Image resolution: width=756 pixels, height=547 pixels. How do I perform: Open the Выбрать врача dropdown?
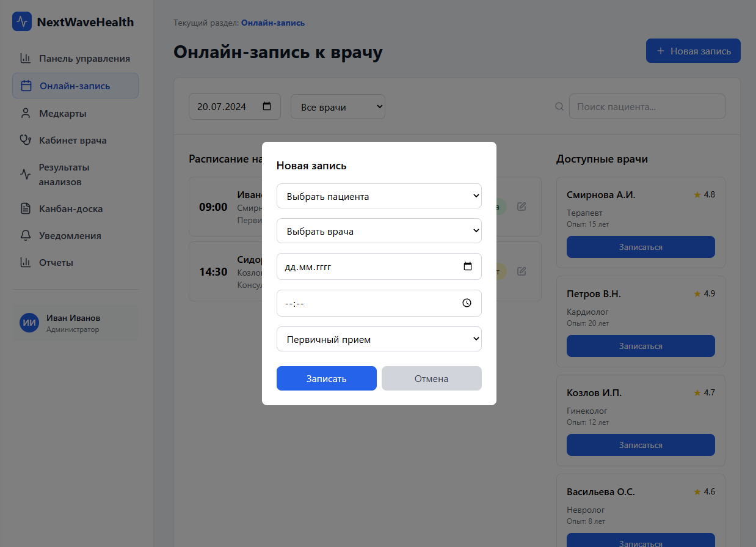coord(379,231)
